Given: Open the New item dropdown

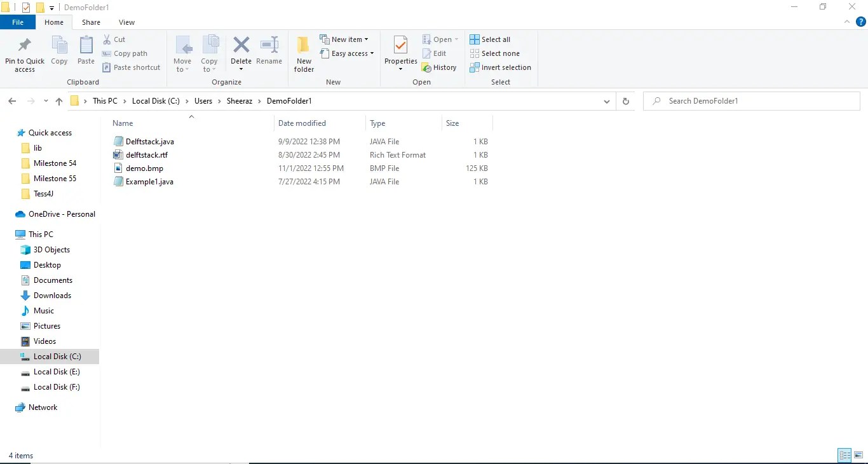Looking at the screenshot, I should tap(346, 39).
